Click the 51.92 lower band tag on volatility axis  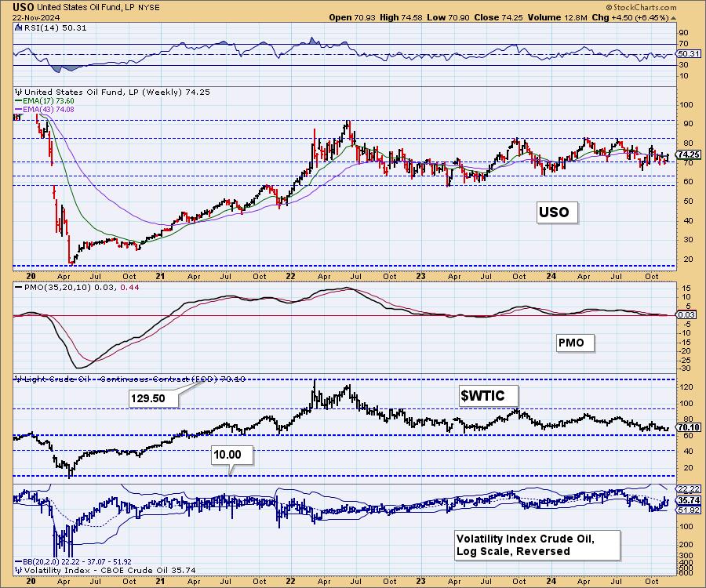click(x=689, y=510)
